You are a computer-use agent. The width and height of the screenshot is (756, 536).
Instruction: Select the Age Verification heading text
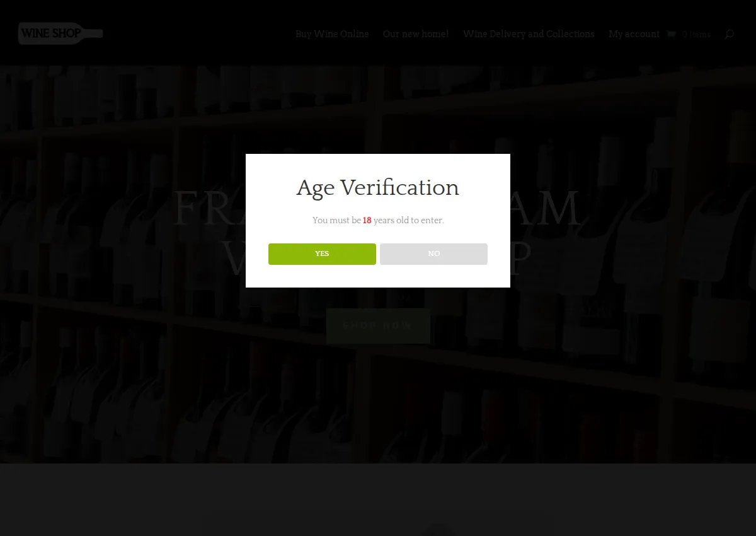378,188
